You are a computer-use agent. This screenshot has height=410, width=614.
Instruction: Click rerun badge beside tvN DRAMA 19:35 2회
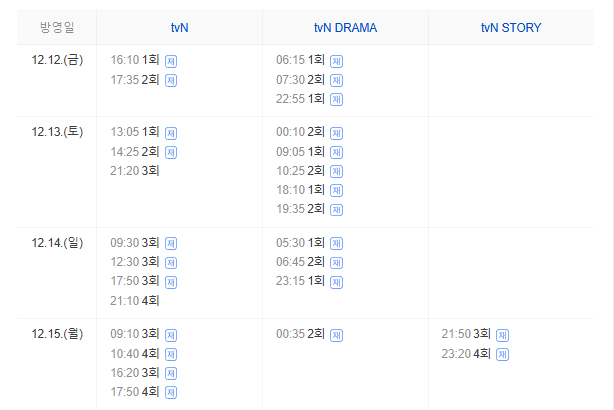pyautogui.click(x=336, y=210)
